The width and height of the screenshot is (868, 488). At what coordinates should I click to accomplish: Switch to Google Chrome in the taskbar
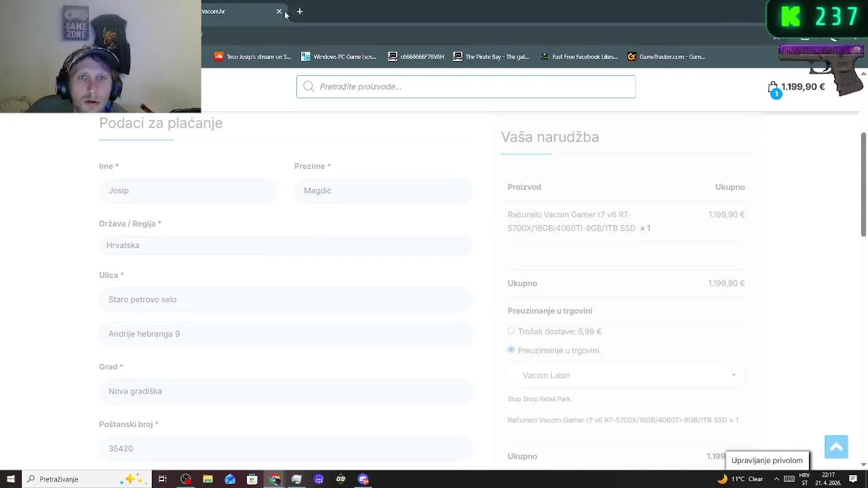point(275,479)
